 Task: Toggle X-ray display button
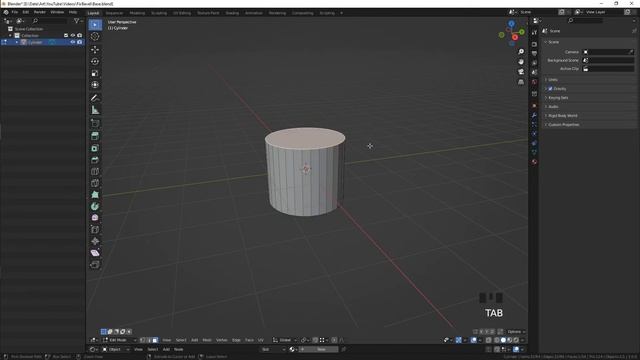click(489, 340)
